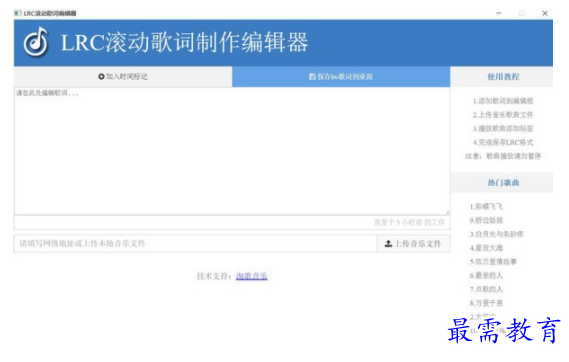Click the restore-work status text 恢复于5小时前的工作
The width and height of the screenshot is (569, 362).
[x=409, y=222]
